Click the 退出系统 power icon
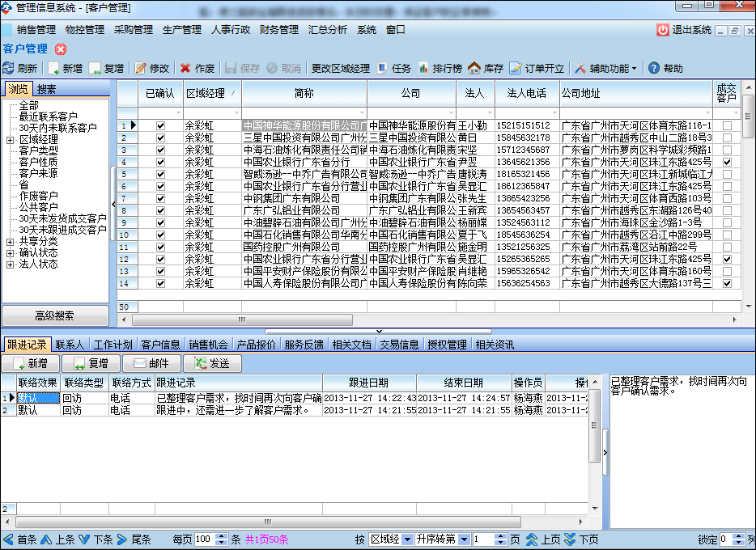Image resolution: width=756 pixels, height=550 pixels. pyautogui.click(x=663, y=30)
